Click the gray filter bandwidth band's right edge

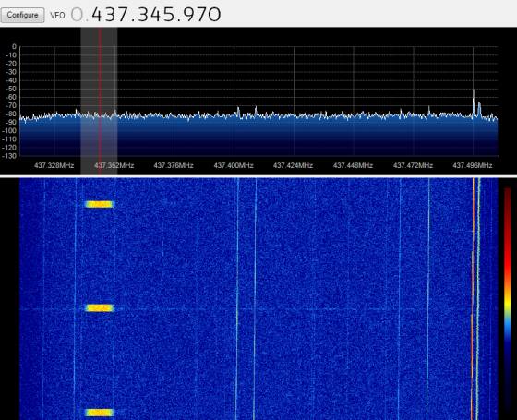coord(117,99)
